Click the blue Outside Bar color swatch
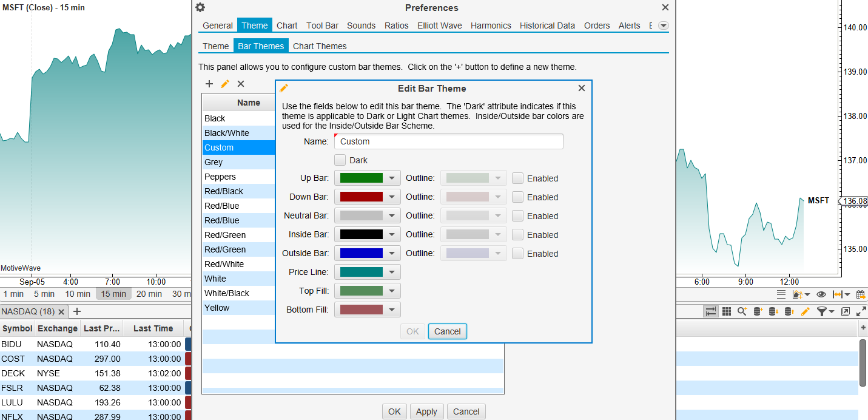Screen dimensions: 868x420 [362, 253]
